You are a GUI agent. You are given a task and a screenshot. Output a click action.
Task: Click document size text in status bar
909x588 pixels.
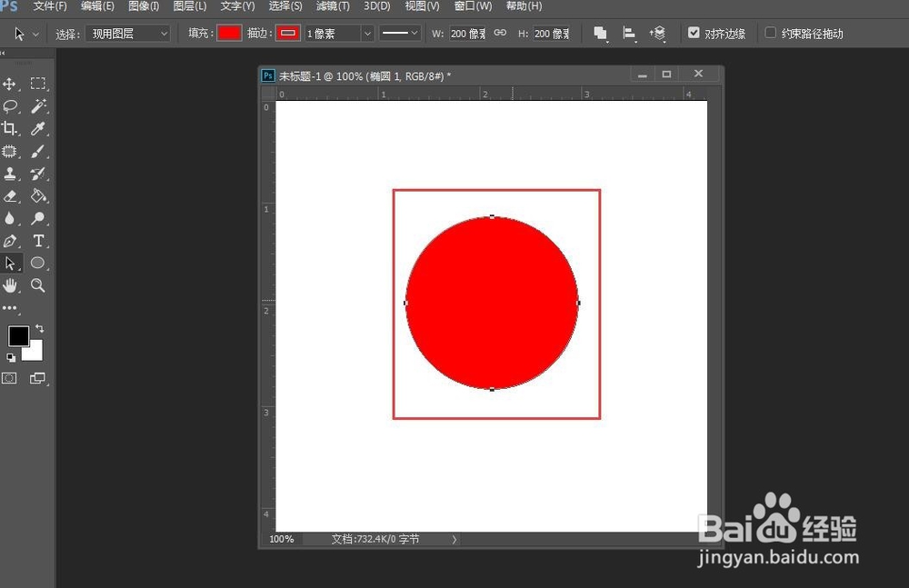click(375, 539)
